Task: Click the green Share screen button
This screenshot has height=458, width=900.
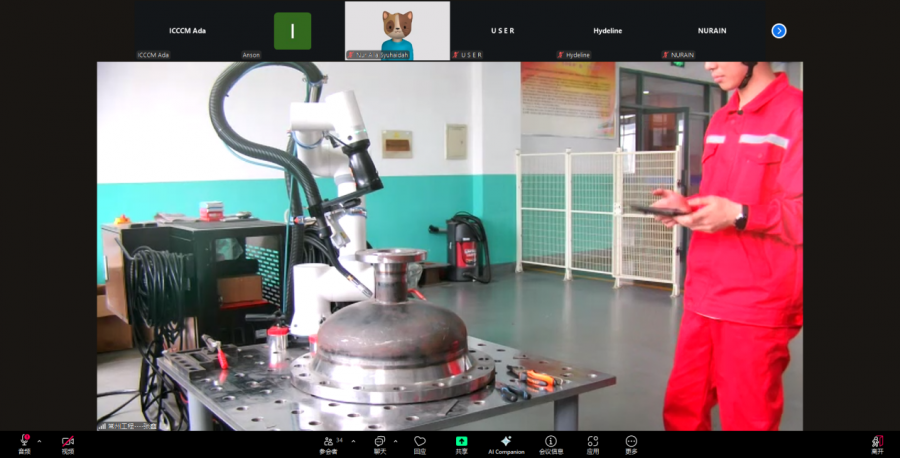Action: pyautogui.click(x=461, y=442)
